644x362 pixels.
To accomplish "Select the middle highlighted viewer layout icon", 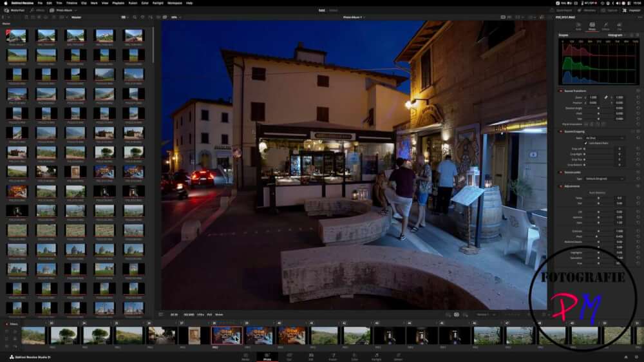I will [x=457, y=314].
